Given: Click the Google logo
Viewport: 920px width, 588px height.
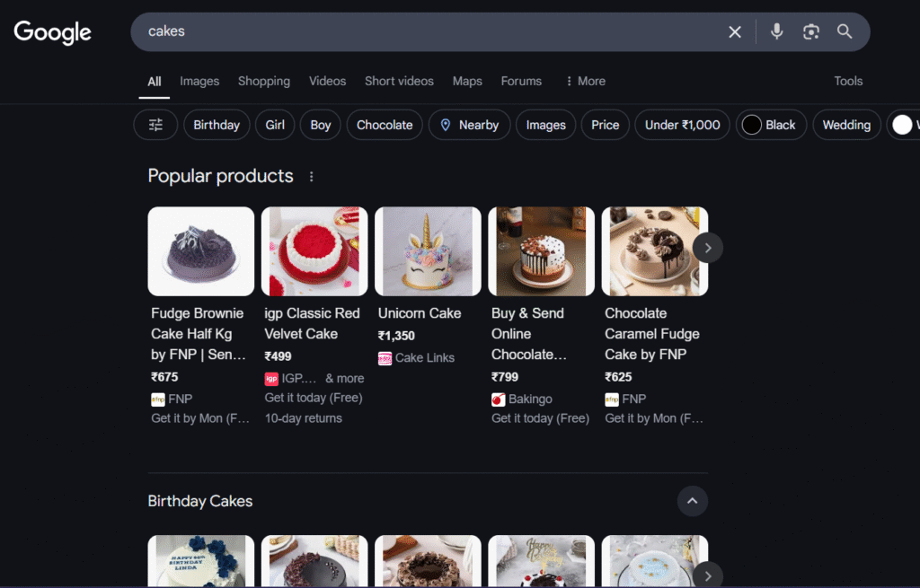Looking at the screenshot, I should click(51, 32).
